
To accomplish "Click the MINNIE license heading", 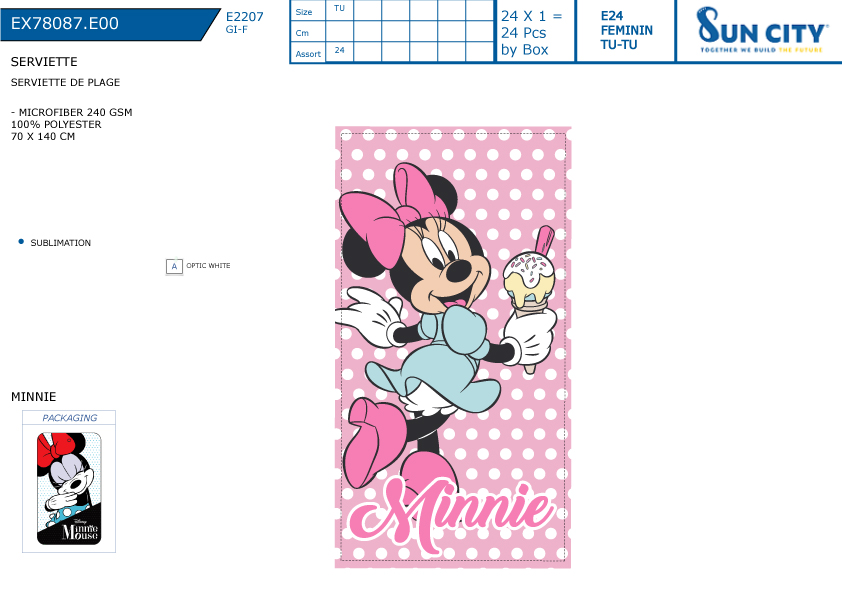I will [x=33, y=397].
